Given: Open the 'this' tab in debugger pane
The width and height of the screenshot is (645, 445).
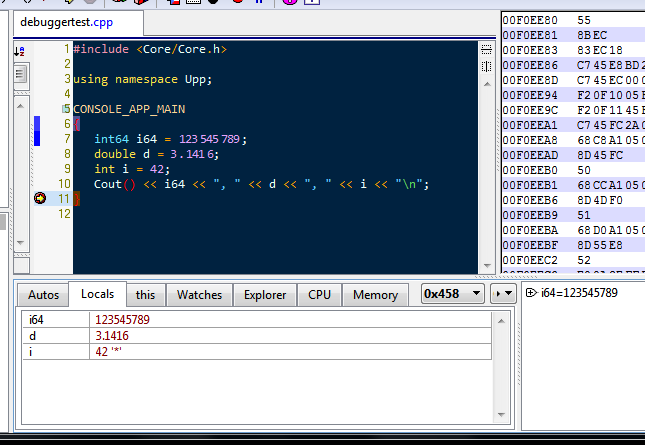Looking at the screenshot, I should (x=145, y=295).
